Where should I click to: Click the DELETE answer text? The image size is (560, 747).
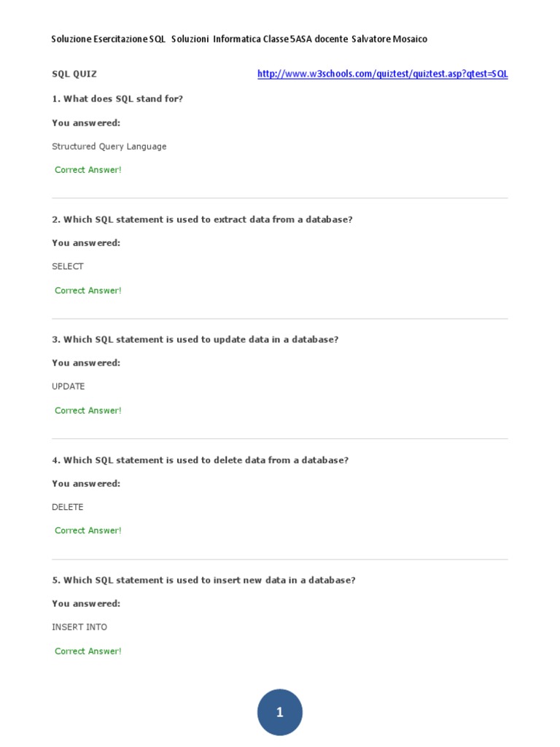pos(68,507)
